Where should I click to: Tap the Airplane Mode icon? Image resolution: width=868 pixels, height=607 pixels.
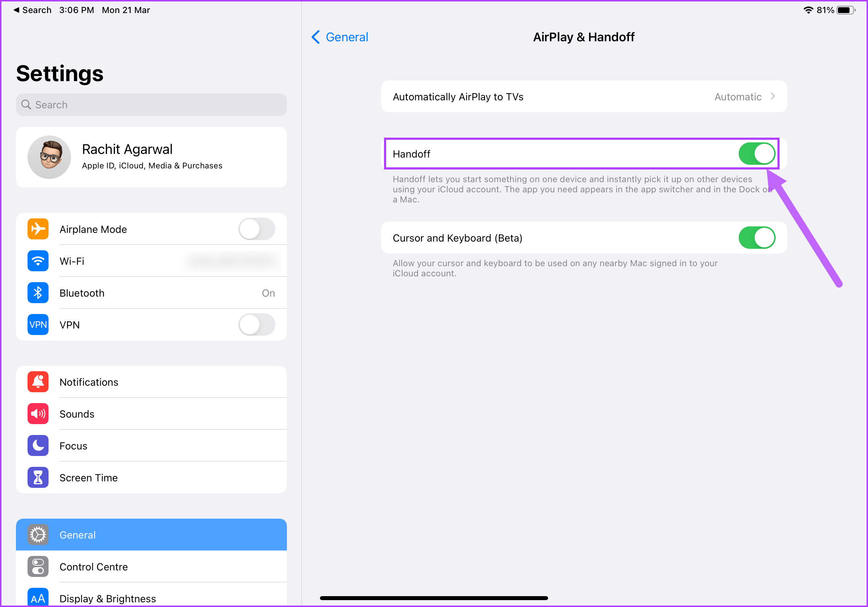coord(37,229)
